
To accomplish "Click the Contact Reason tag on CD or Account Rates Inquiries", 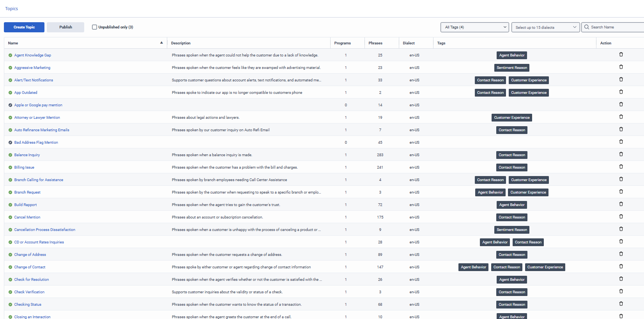I will (x=528, y=242).
